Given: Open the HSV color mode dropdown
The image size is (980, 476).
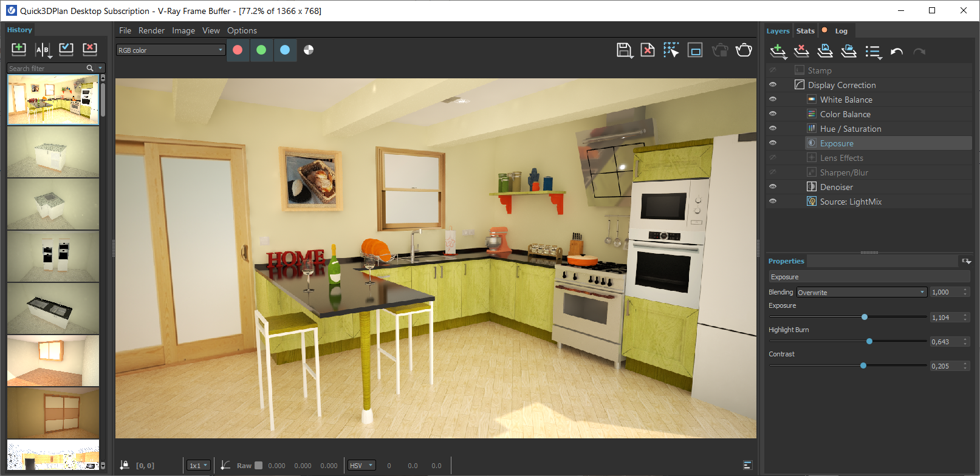Looking at the screenshot, I should [x=362, y=466].
